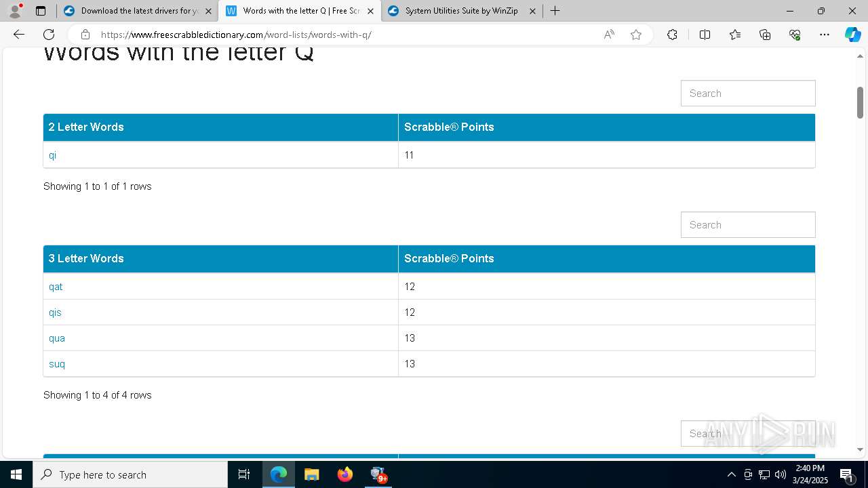Open the clock and calendar flyout
The height and width of the screenshot is (488, 868).
tap(810, 474)
